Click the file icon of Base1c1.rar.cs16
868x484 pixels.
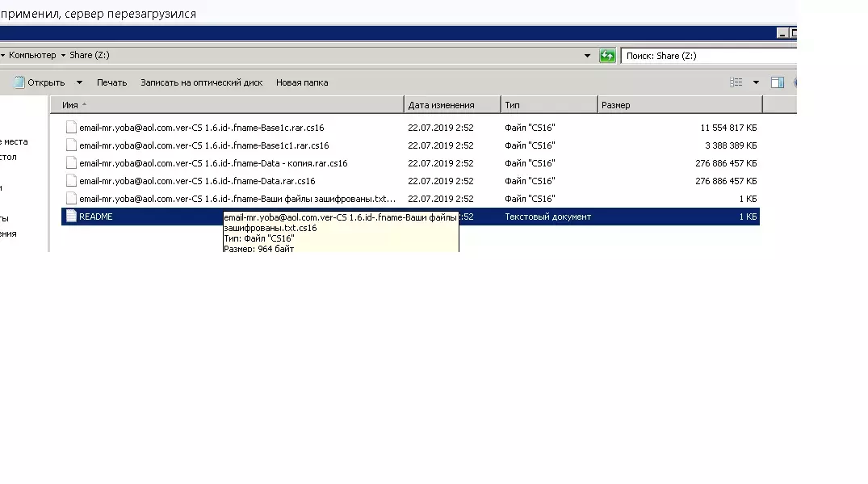[71, 145]
